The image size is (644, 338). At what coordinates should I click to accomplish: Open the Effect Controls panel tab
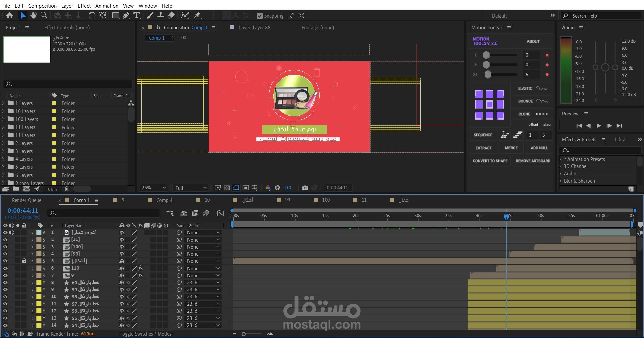tap(67, 28)
